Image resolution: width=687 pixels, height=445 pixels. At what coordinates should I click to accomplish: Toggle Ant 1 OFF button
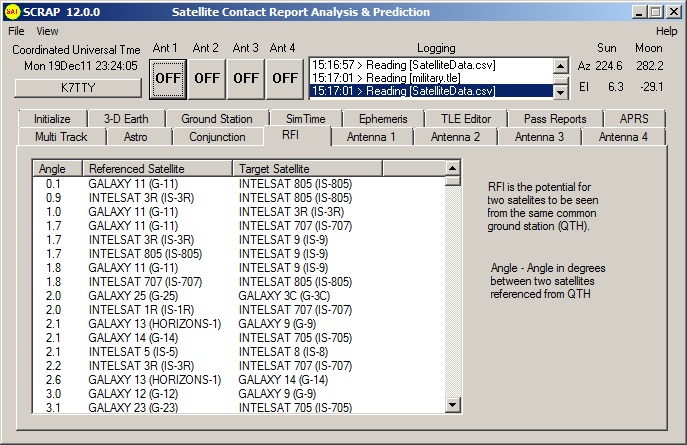pyautogui.click(x=168, y=79)
